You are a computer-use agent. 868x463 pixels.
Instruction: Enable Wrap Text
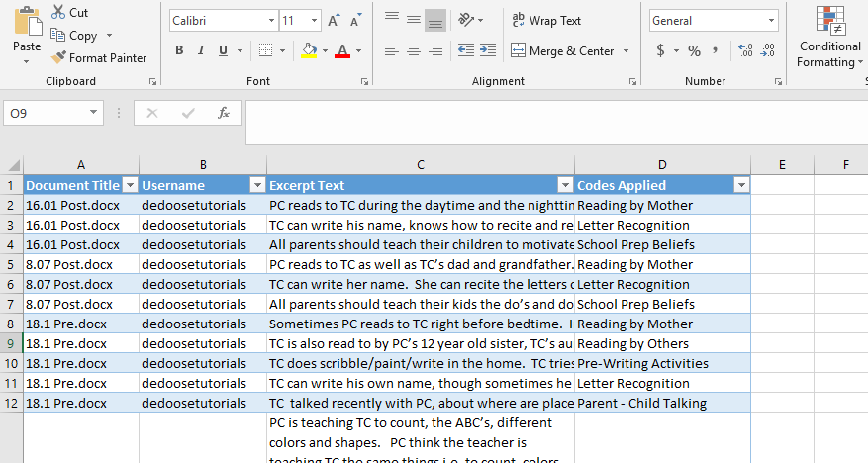pos(545,21)
